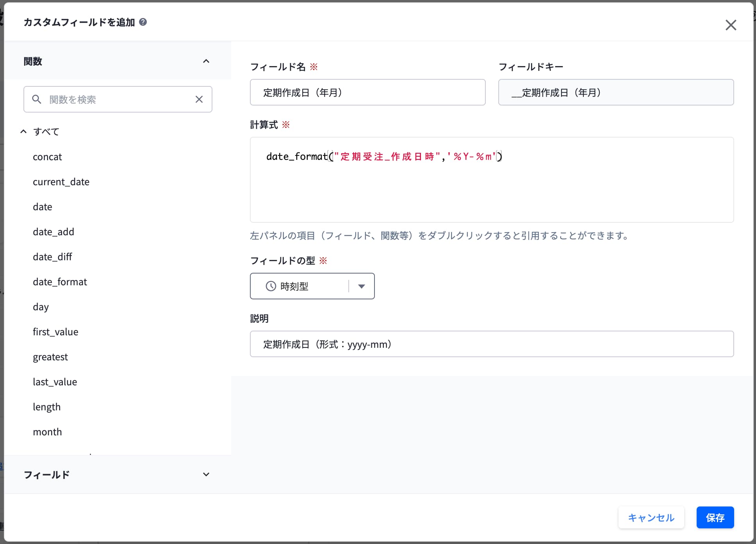Click the 説明 description input
Screen dimensions: 756x544
coord(492,344)
